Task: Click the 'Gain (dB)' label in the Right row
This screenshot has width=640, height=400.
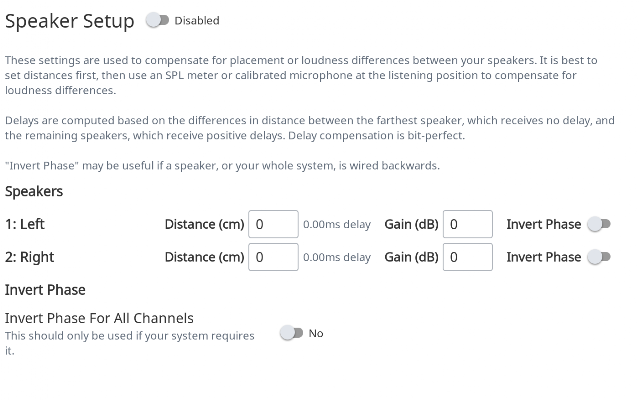Action: click(411, 257)
